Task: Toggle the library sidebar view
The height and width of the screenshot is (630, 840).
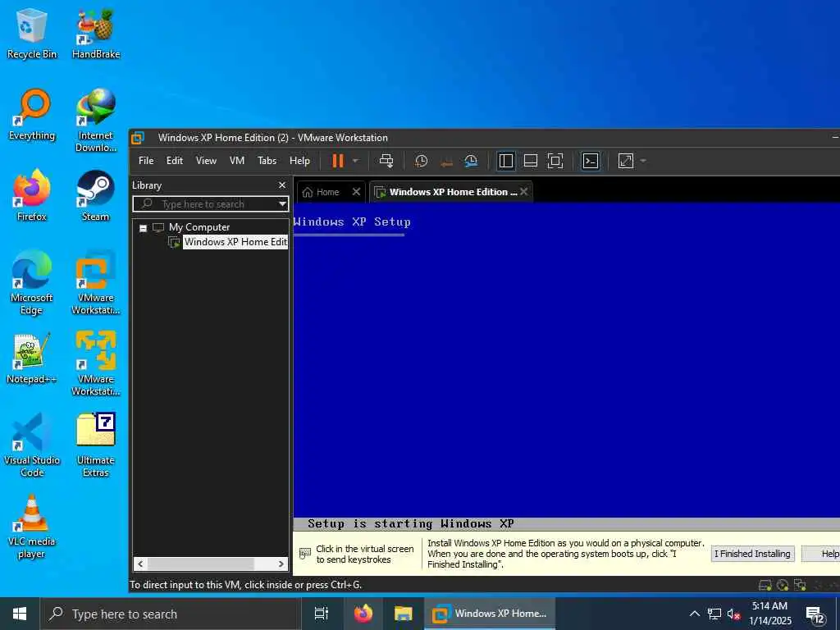Action: 505,161
